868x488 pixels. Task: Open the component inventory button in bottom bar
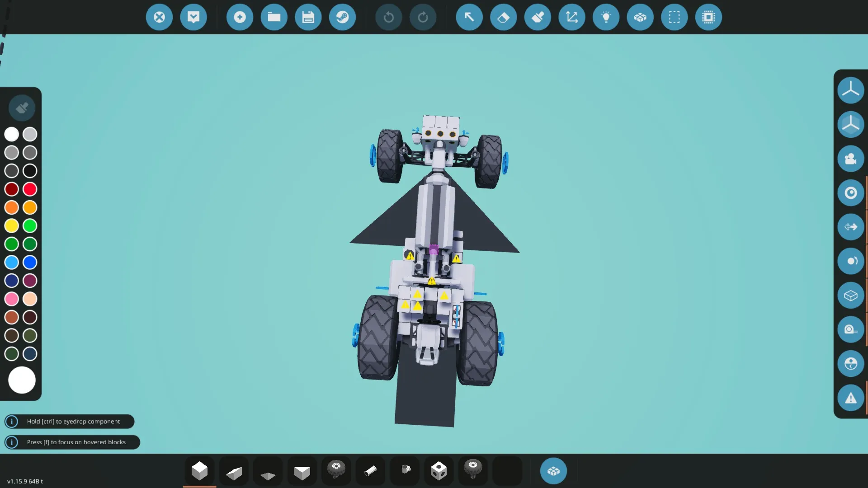[x=553, y=471]
